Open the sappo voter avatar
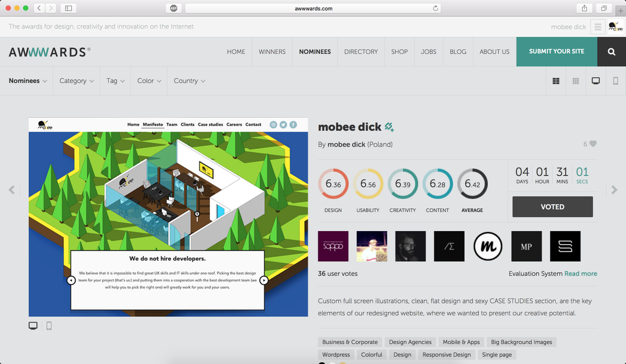This screenshot has width=626, height=364. [x=333, y=246]
